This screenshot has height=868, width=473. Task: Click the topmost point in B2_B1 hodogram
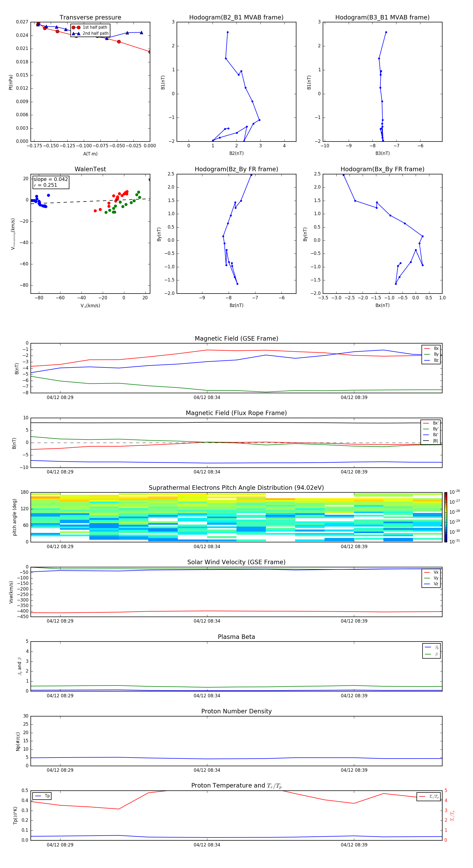[228, 32]
